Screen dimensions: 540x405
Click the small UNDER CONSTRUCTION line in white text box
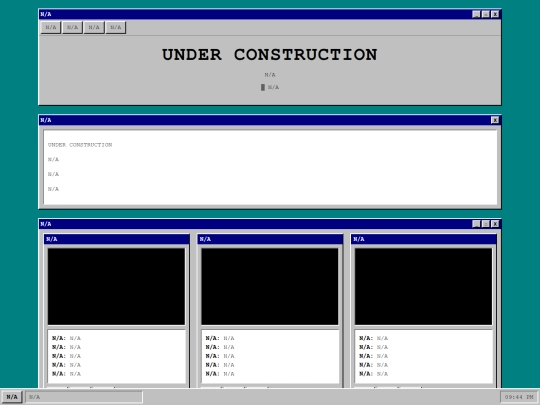coord(80,145)
